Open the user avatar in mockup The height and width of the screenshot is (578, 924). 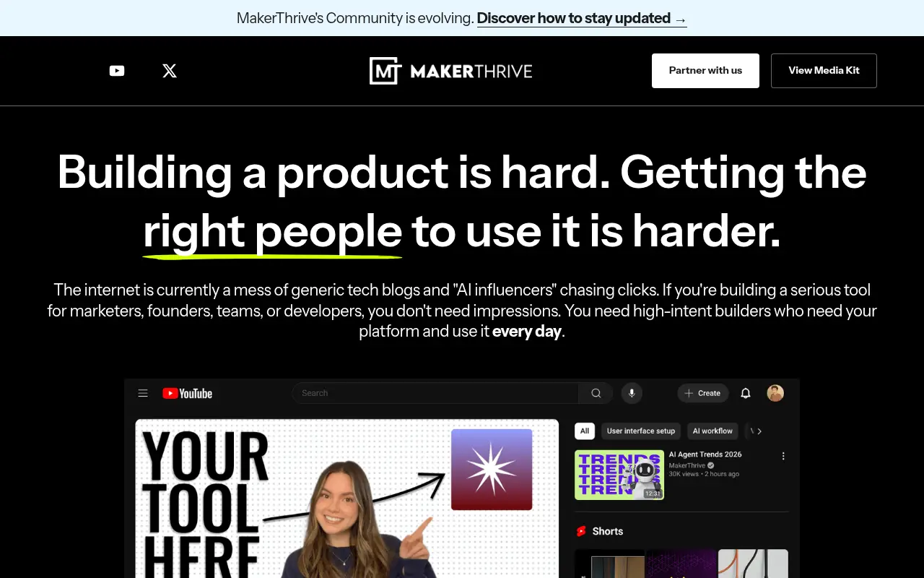[775, 393]
